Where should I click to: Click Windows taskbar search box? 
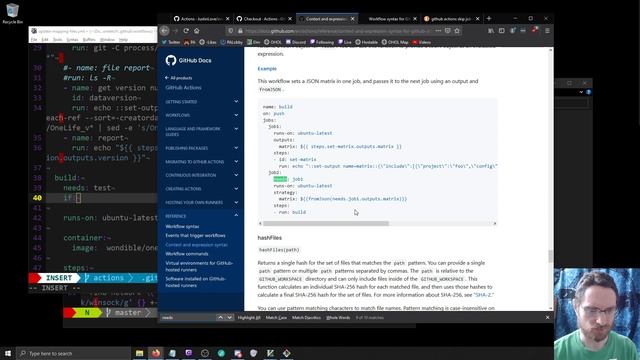[74, 353]
